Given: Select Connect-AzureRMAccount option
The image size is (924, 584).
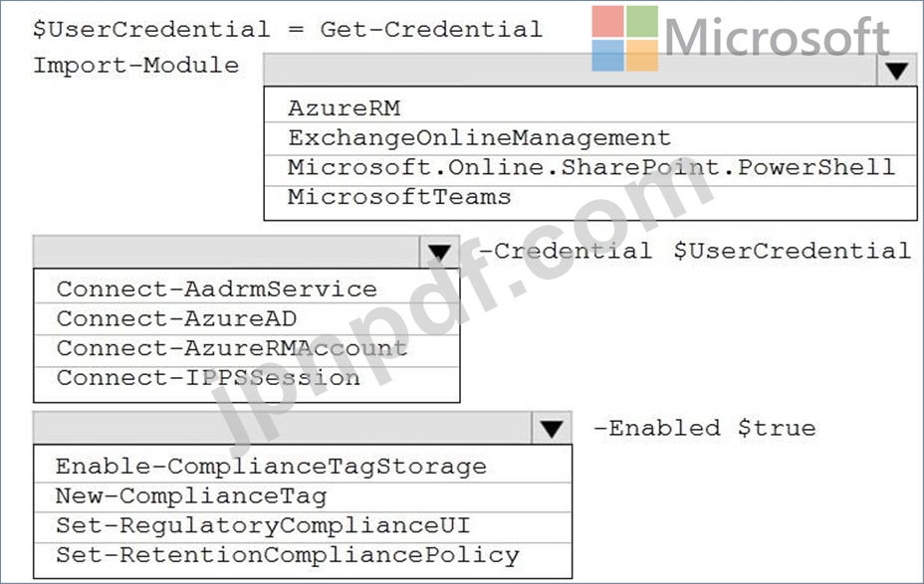Looking at the screenshot, I should tap(246, 348).
